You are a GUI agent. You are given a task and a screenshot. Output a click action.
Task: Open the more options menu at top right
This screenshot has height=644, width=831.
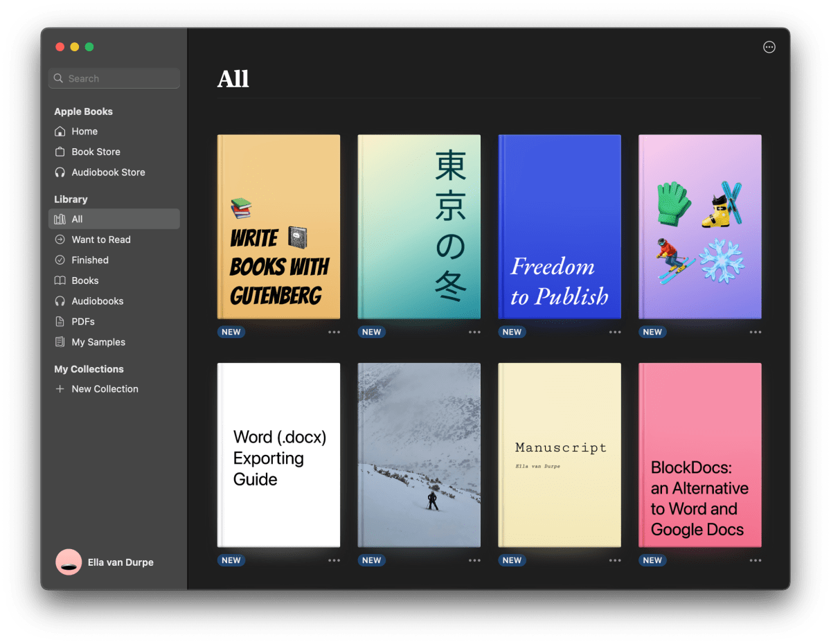(769, 47)
